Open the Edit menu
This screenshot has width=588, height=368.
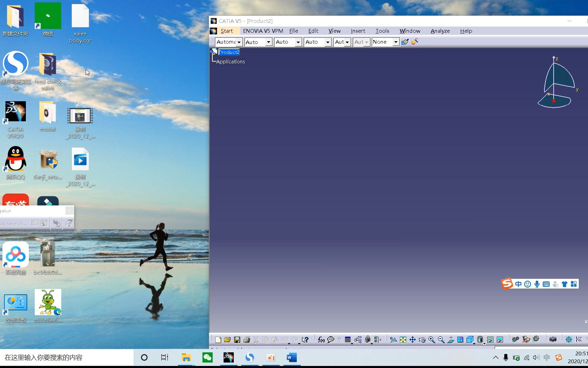(x=313, y=31)
